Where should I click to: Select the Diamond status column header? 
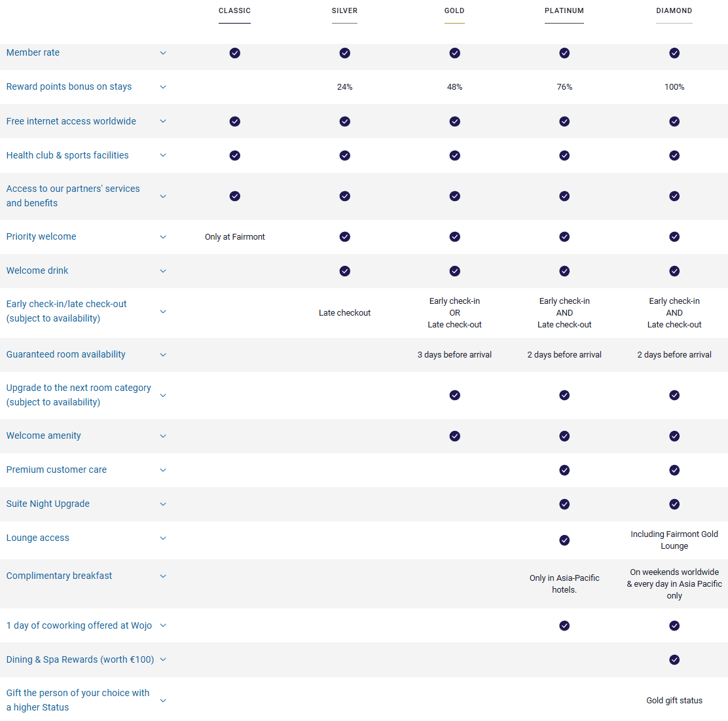[x=674, y=11]
